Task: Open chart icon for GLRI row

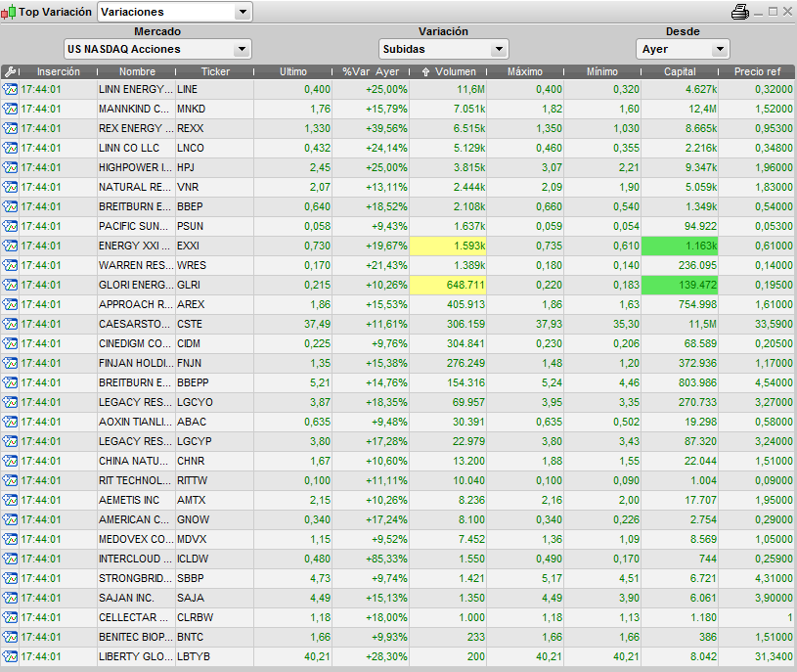Action: coord(10,286)
